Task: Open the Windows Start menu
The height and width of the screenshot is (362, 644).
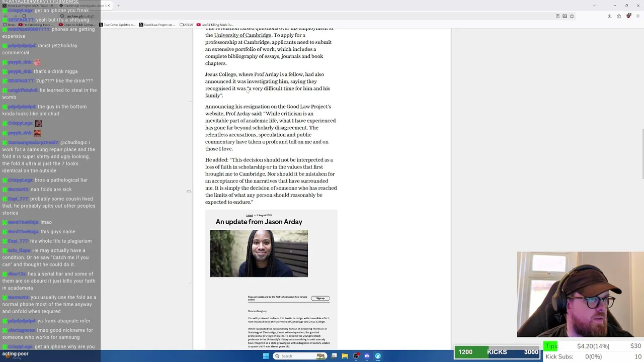Action: (266, 356)
